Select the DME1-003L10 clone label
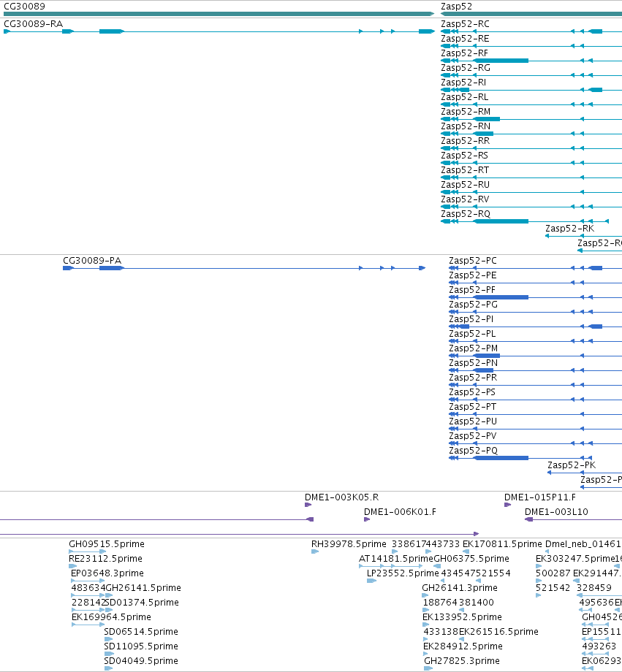The height and width of the screenshot is (672, 622). click(x=556, y=512)
